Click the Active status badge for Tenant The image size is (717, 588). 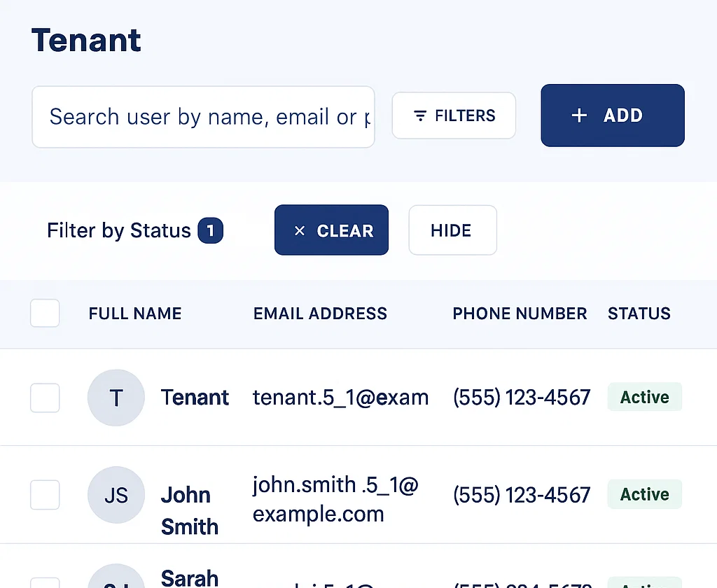[x=644, y=397]
